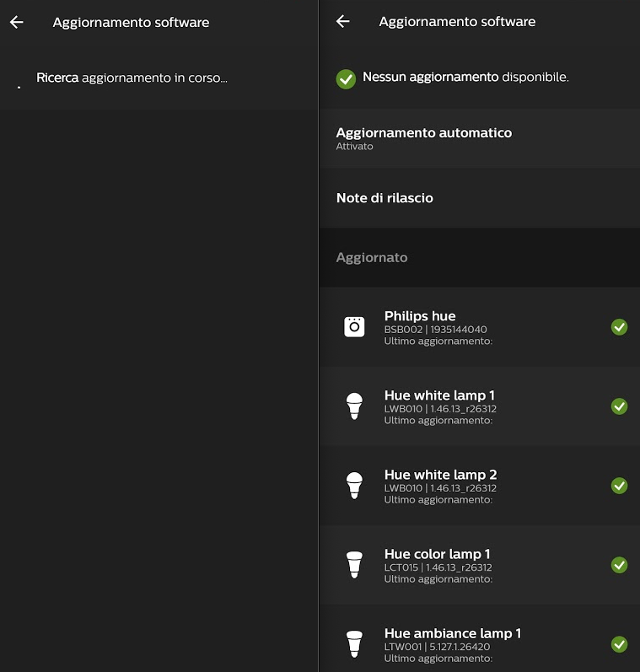Click green checkmark for Hue color lamp 1
The image size is (640, 672).
tap(619, 565)
